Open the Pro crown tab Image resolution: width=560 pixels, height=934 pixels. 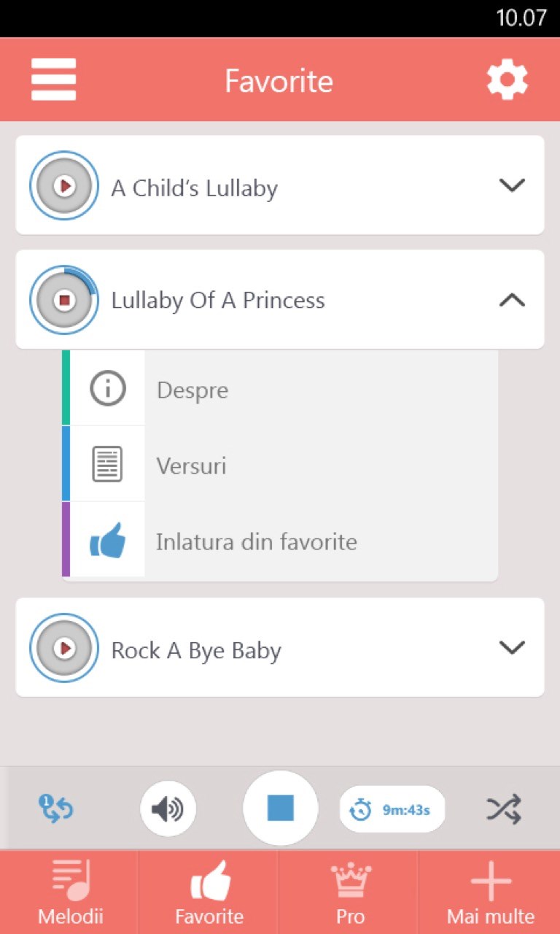350,892
